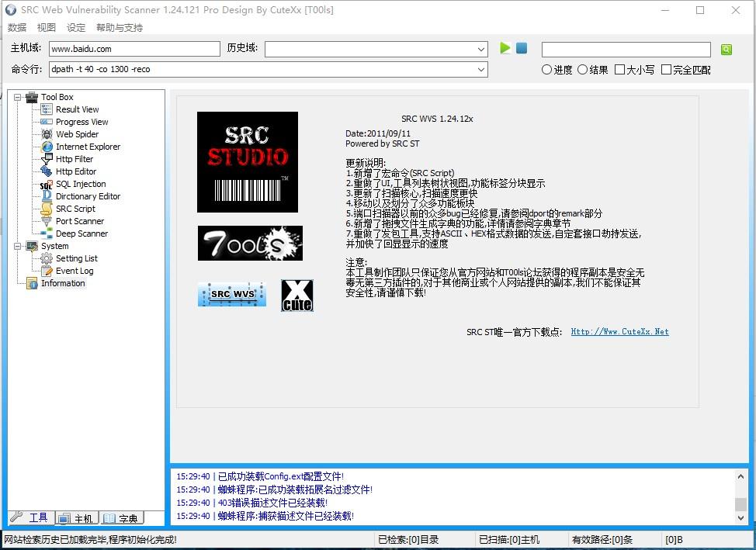Image resolution: width=756 pixels, height=550 pixels.
Task: Click the log panel scrollbar down arrow
Action: 740,517
